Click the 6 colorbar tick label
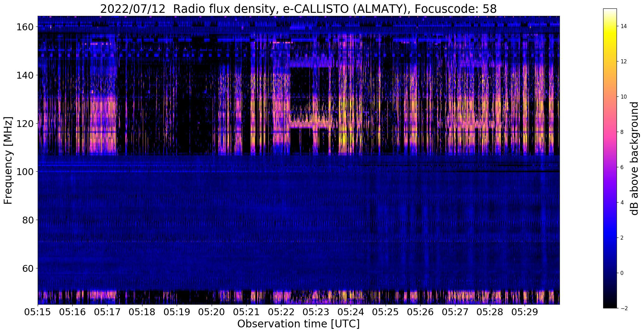This screenshot has width=644, height=333. [622, 167]
